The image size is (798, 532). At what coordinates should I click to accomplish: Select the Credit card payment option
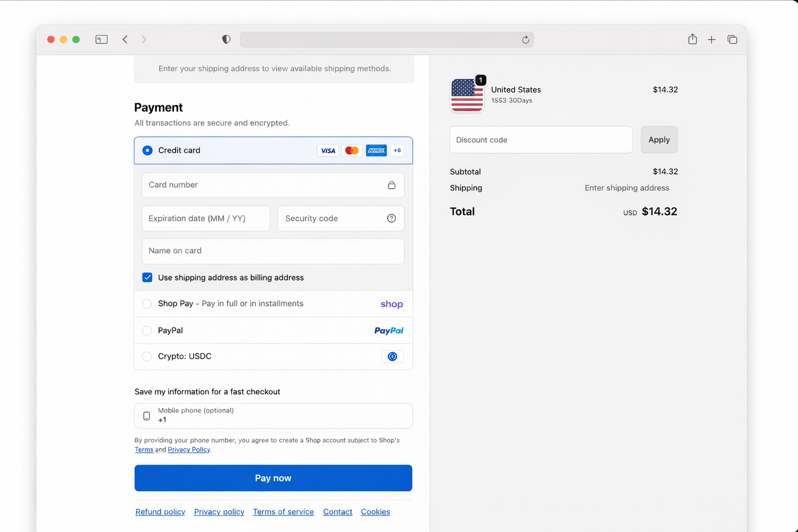[x=147, y=151]
